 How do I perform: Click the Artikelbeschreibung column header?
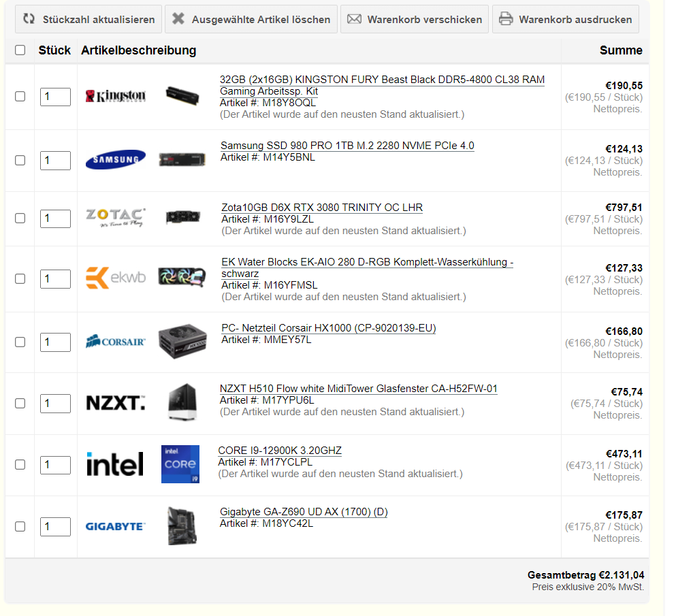click(x=138, y=50)
